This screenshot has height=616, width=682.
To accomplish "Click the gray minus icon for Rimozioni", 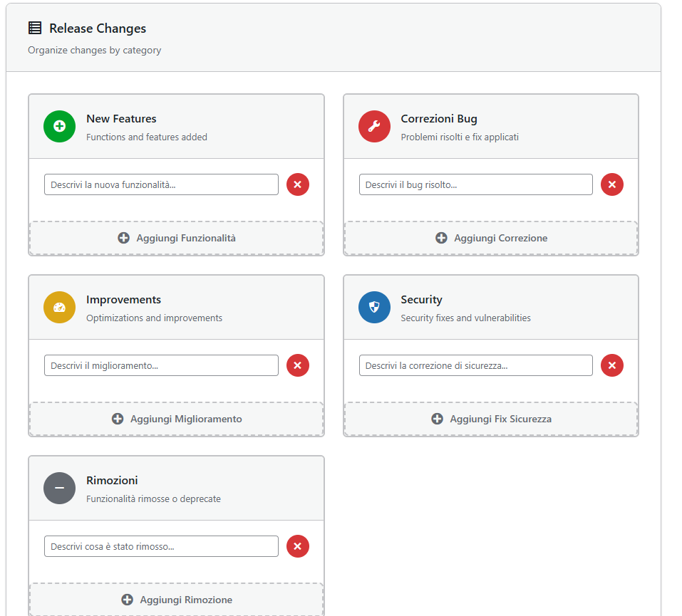I will tap(59, 488).
